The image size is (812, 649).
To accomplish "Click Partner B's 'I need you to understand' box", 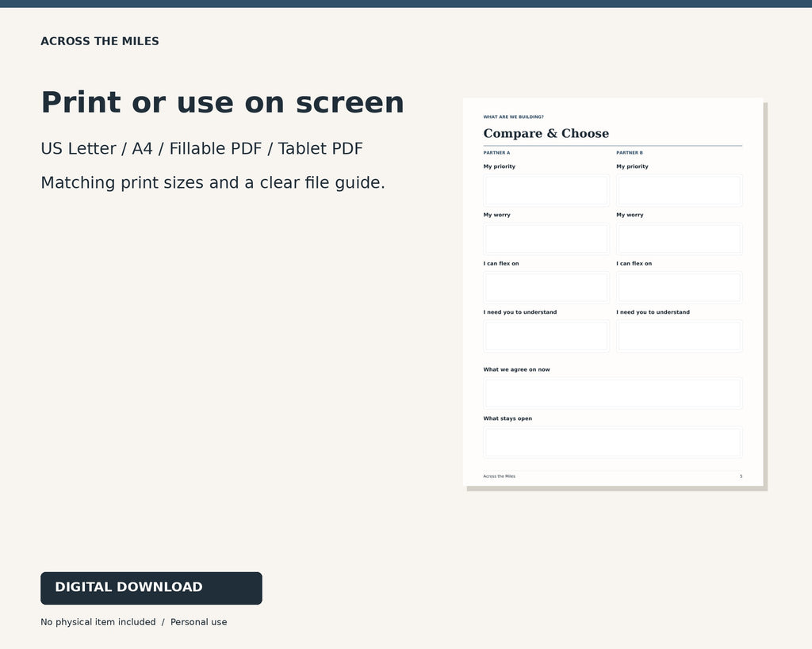I will (x=680, y=337).
